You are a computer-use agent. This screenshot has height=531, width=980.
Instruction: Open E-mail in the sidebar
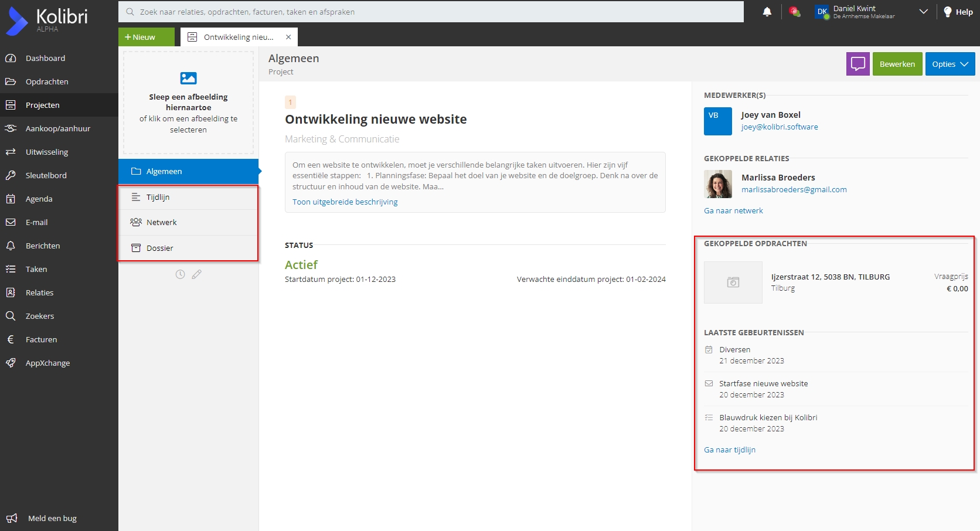click(59, 222)
